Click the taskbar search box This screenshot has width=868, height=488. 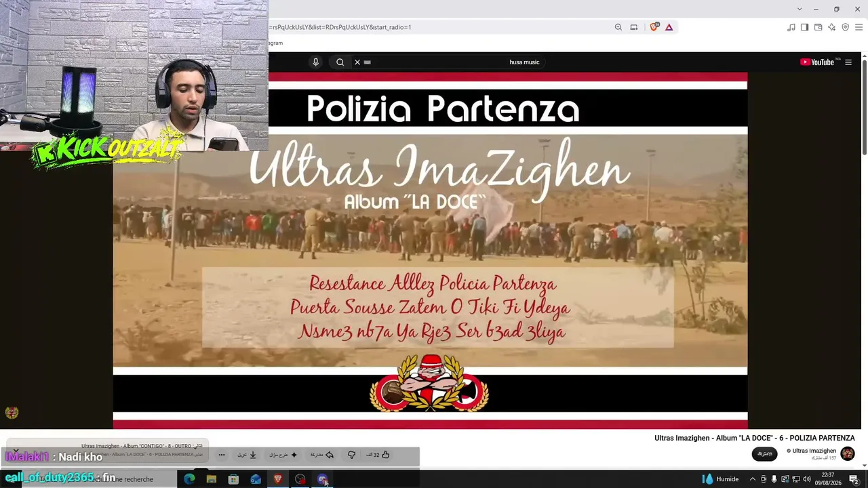98,479
